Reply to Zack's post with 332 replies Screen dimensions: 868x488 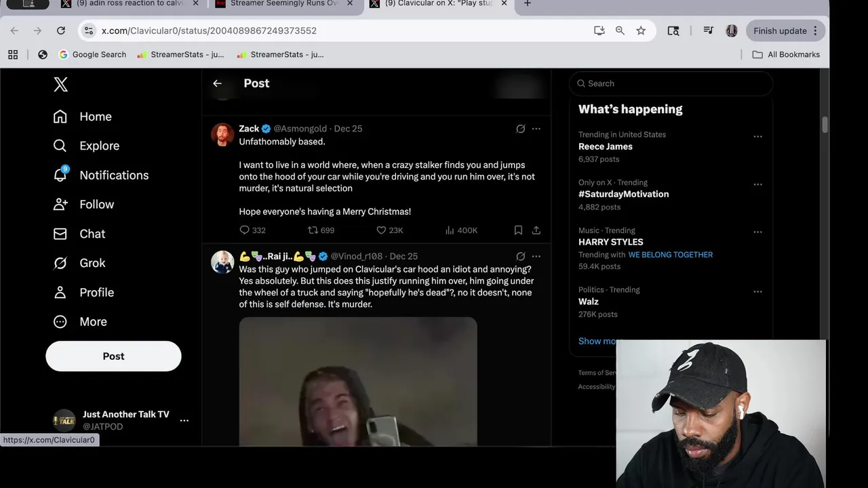pos(252,230)
